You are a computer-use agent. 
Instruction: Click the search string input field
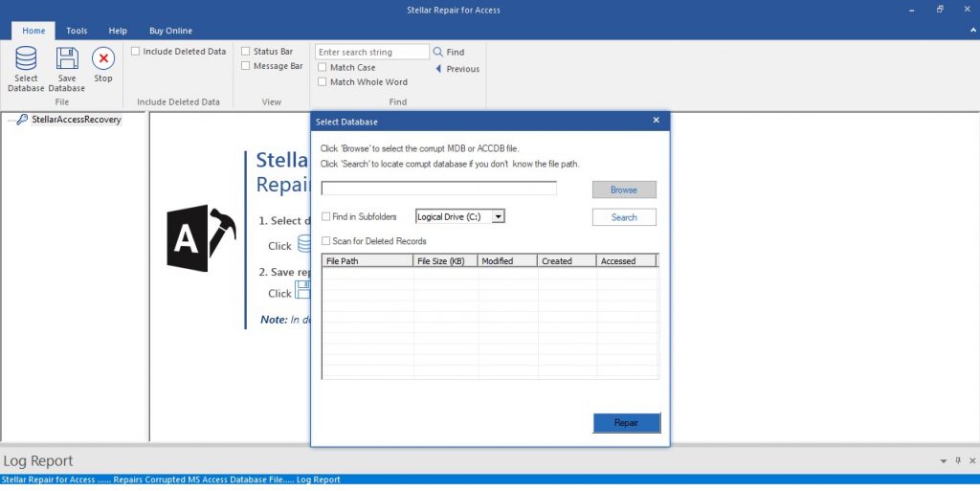click(x=372, y=52)
